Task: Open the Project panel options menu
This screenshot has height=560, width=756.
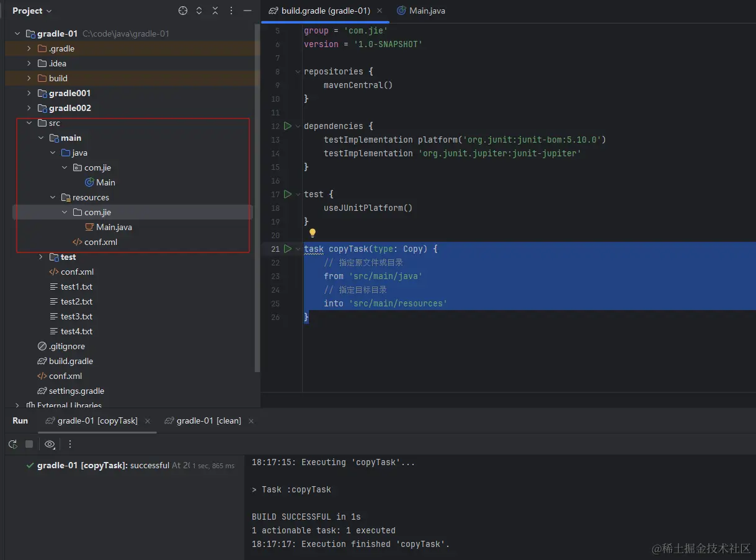Action: tap(231, 11)
